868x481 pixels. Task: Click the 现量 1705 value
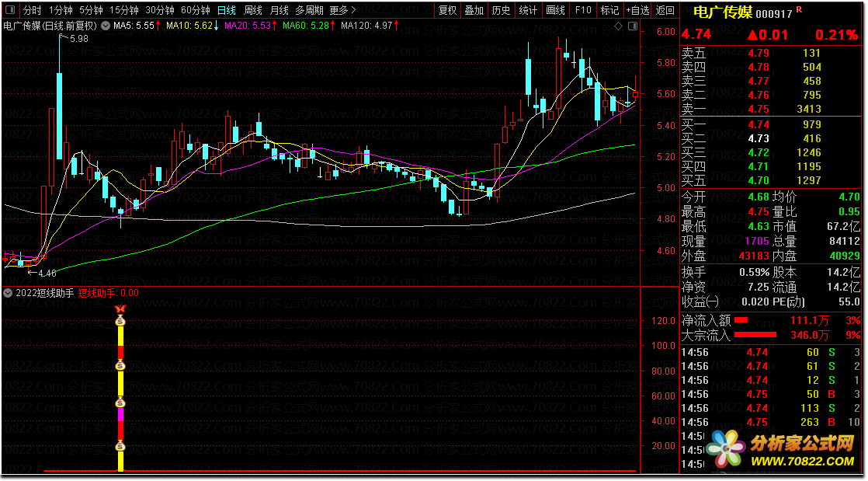point(757,241)
